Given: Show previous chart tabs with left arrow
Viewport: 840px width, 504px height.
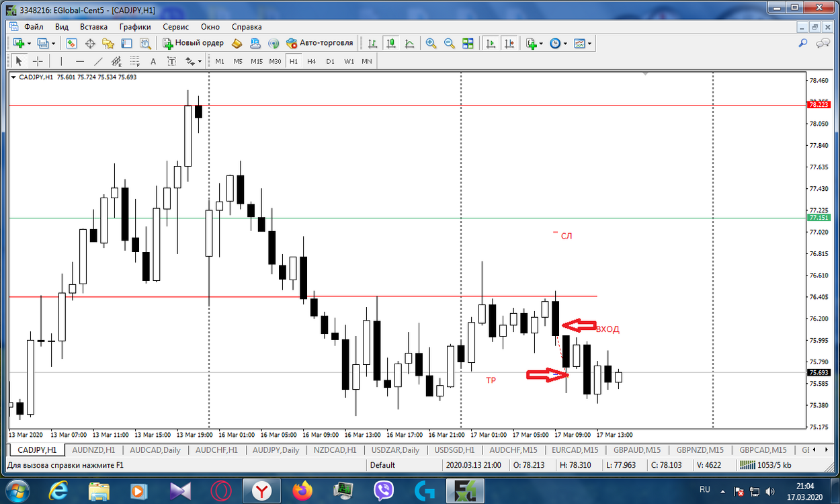Looking at the screenshot, I should click(x=814, y=450).
